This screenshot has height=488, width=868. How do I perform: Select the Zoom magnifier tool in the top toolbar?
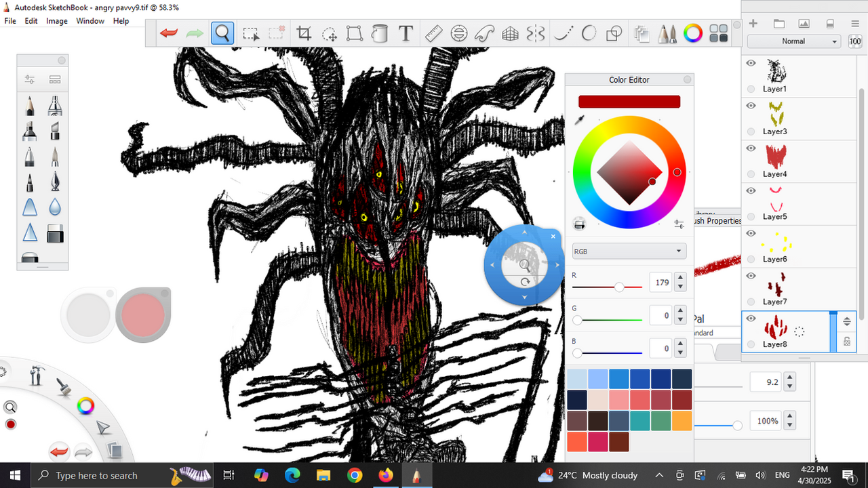[222, 33]
